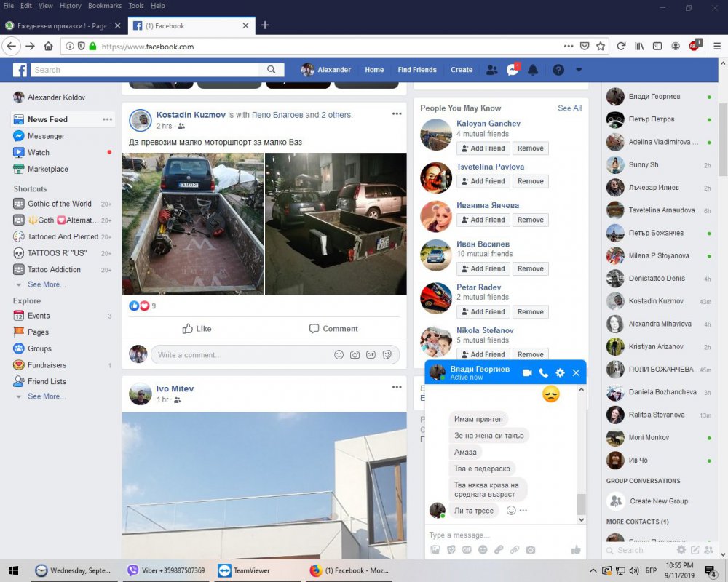728x582 pixels.
Task: Add Kaloyan Ganchev as a friend
Action: click(483, 148)
